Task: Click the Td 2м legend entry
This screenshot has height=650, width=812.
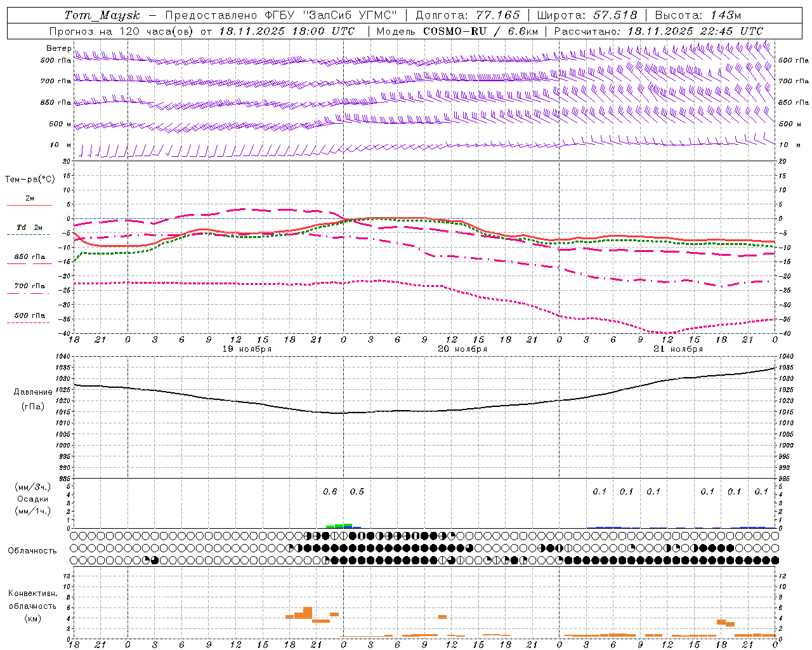Action: [29, 227]
